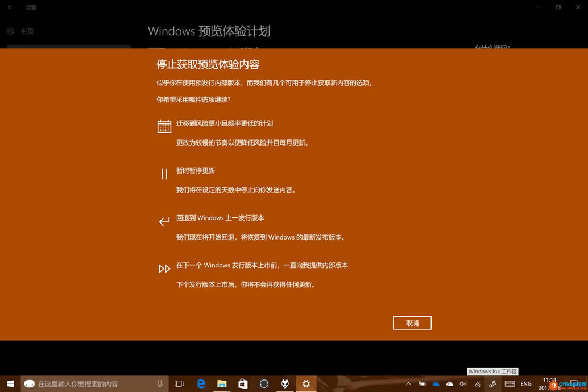This screenshot has width=588, height=392.
Task: Click the calendar icon for the slower update plan
Action: point(164,126)
